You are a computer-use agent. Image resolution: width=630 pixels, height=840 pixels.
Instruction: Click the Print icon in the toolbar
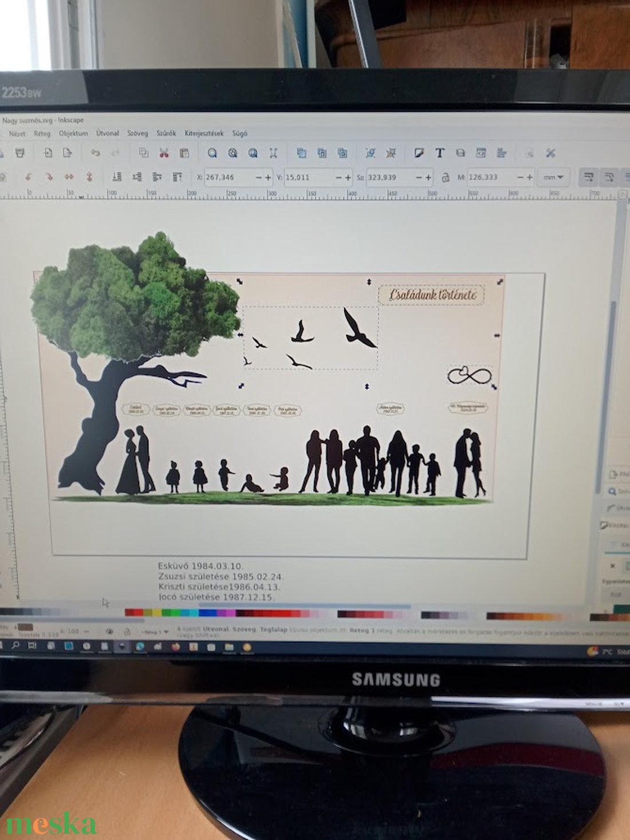coord(20,153)
